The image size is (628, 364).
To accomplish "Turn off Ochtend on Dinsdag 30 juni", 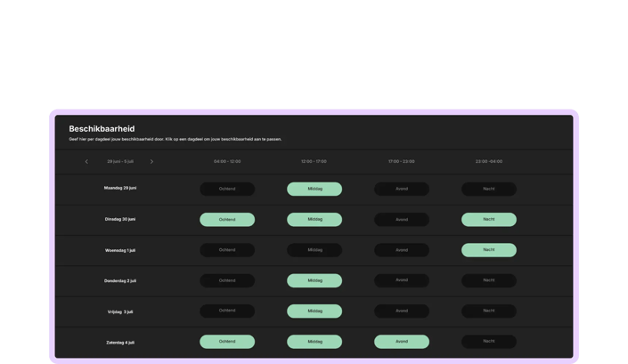I will (227, 220).
